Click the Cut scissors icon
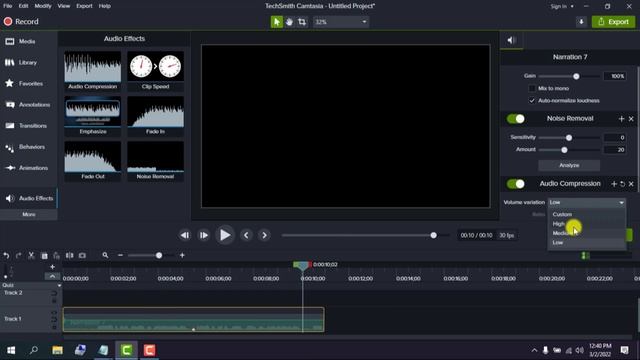The image size is (640, 360). [31, 256]
